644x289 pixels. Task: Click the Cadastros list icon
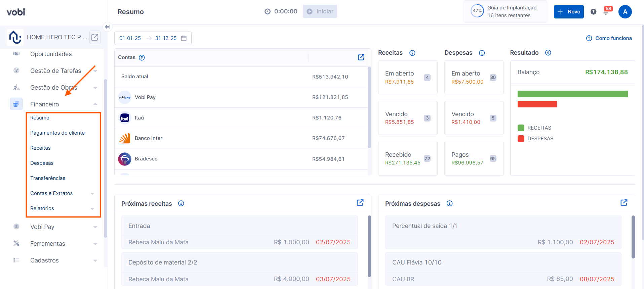tap(16, 260)
